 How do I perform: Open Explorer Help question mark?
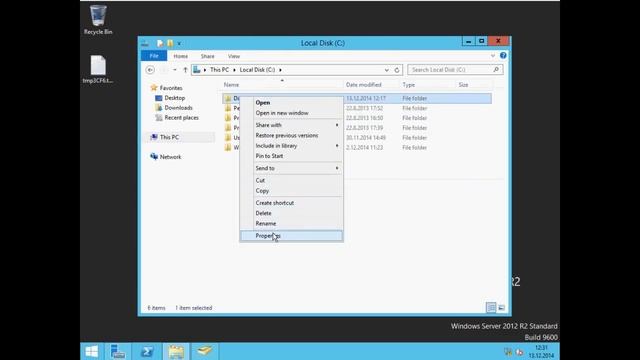coord(503,56)
